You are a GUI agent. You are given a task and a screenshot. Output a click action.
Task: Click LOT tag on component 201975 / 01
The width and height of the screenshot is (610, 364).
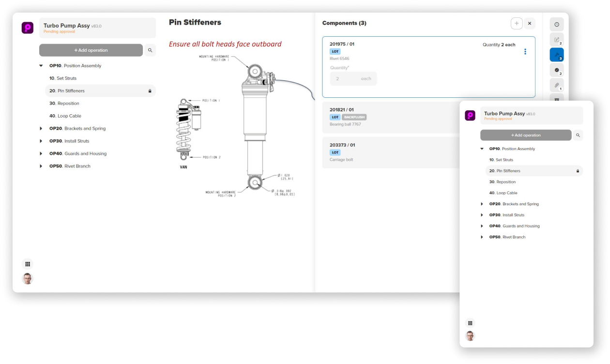pyautogui.click(x=335, y=51)
